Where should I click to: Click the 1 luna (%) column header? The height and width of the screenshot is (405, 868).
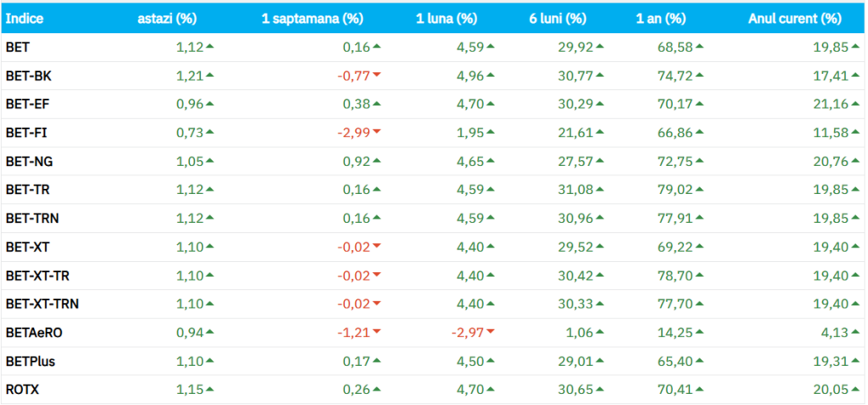(446, 18)
